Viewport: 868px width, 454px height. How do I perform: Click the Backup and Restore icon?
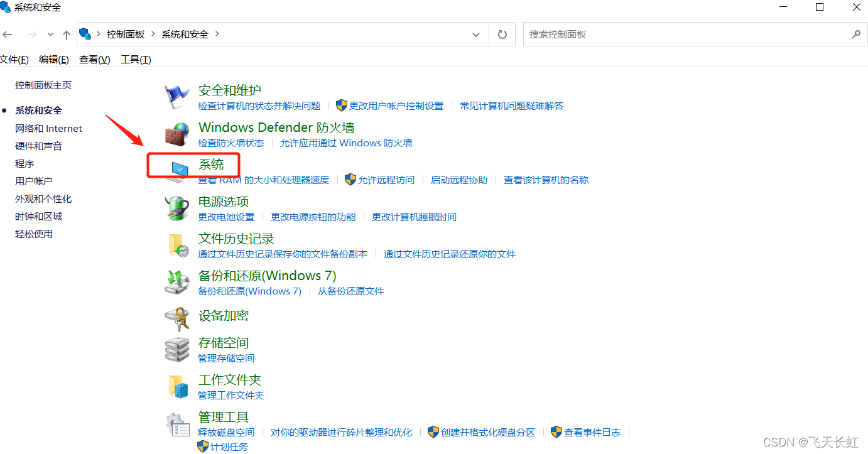(176, 282)
